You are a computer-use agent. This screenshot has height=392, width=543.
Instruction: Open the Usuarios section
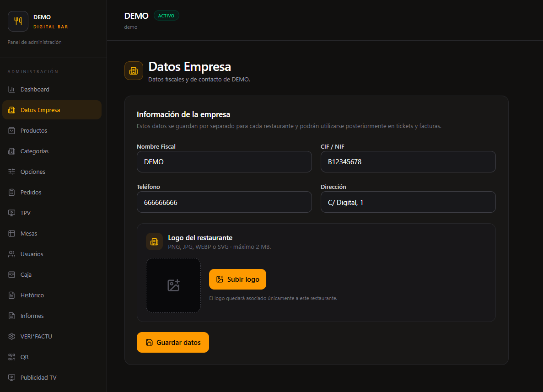click(x=52, y=254)
